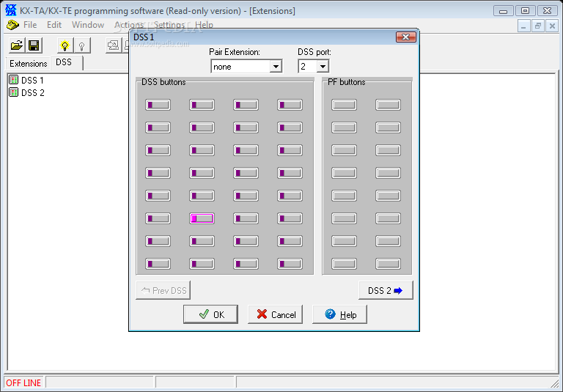The image size is (563, 392).
Task: Confirm the dialog with OK
Action: (x=211, y=314)
